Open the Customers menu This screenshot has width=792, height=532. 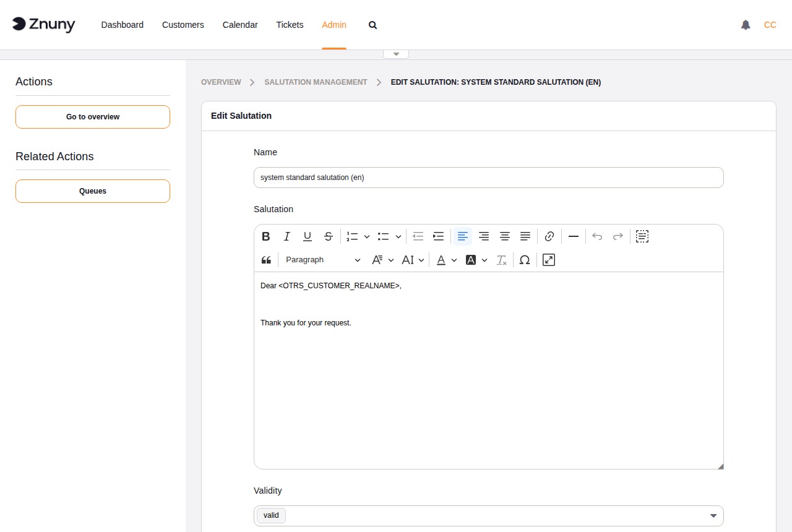point(183,25)
